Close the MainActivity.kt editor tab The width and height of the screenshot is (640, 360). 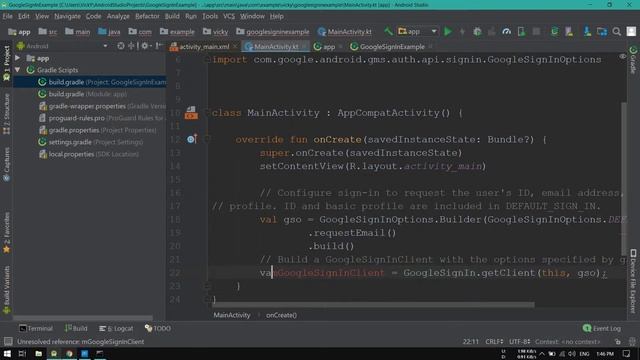point(304,47)
